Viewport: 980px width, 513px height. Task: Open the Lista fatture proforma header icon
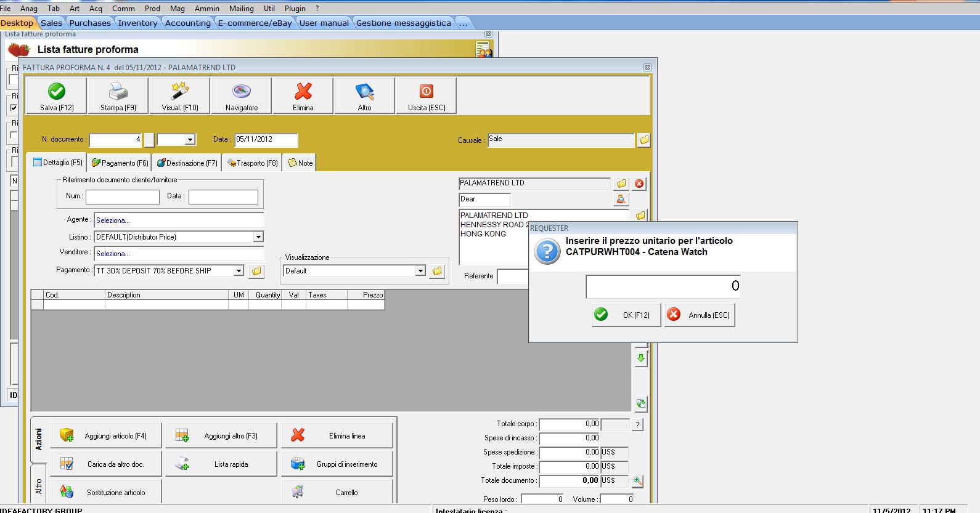click(484, 49)
